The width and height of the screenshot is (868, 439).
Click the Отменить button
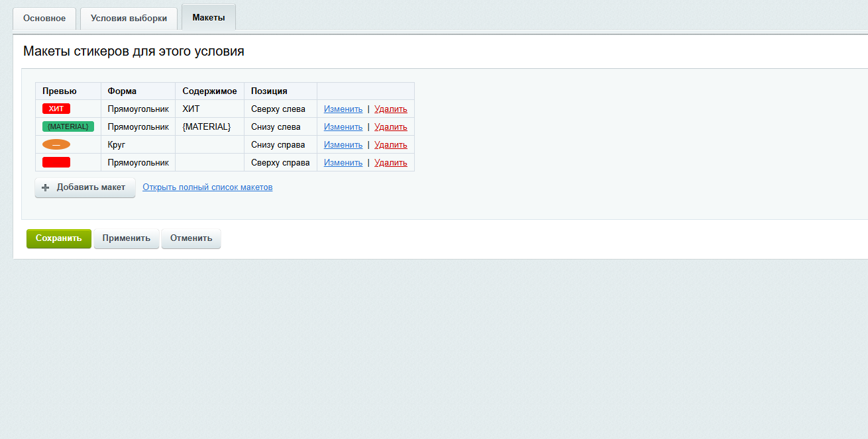pyautogui.click(x=191, y=238)
